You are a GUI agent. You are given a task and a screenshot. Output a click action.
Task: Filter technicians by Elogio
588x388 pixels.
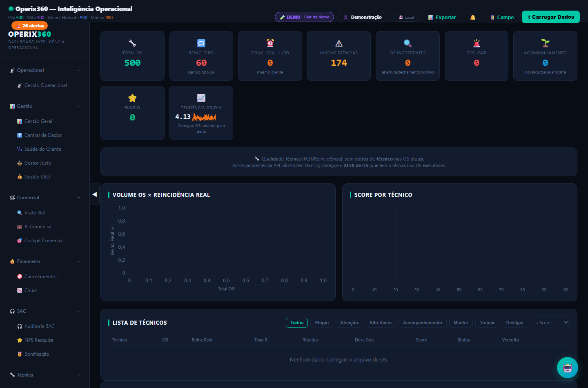click(322, 323)
